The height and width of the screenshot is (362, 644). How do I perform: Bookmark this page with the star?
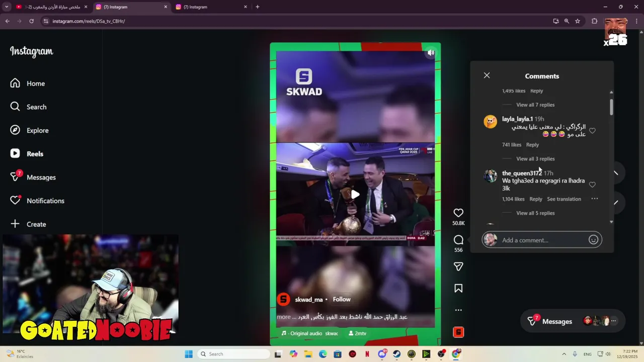(578, 21)
